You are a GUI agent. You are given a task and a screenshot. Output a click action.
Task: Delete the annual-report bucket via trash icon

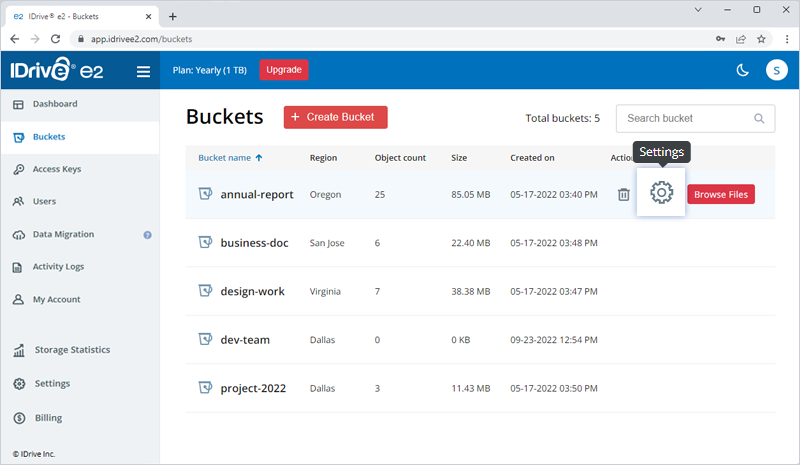[623, 194]
